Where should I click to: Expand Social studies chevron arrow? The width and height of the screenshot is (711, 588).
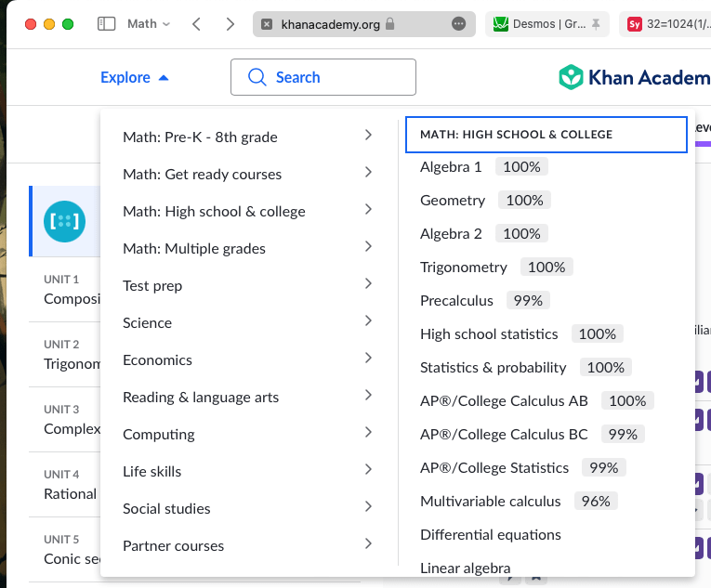click(x=368, y=507)
